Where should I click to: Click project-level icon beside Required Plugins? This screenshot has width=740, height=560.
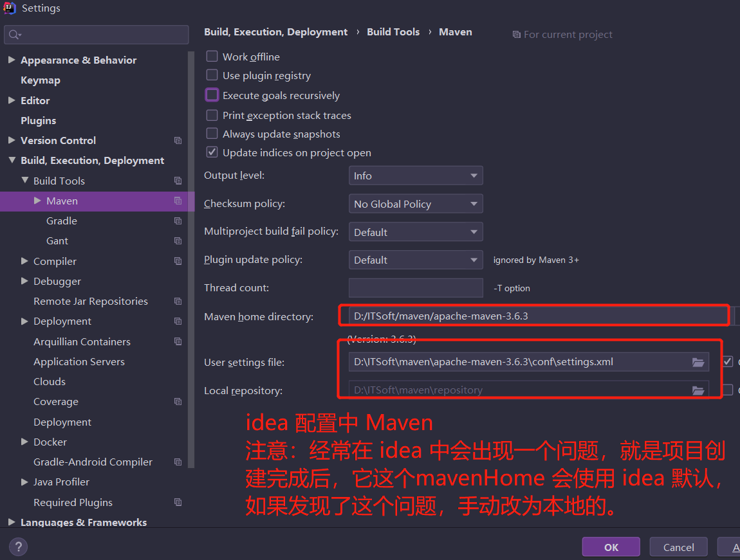[178, 503]
